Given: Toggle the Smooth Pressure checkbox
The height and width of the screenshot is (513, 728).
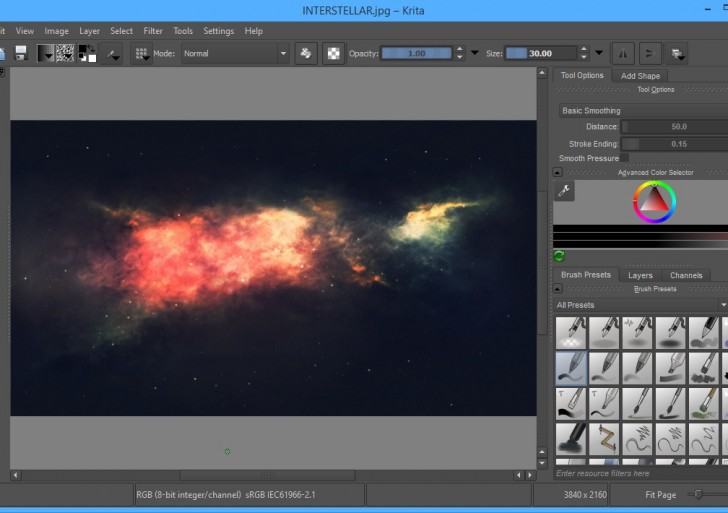Looking at the screenshot, I should point(625,158).
